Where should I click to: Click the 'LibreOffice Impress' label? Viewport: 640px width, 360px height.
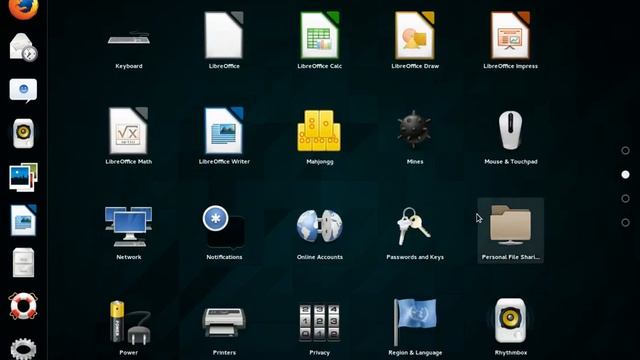click(x=511, y=66)
